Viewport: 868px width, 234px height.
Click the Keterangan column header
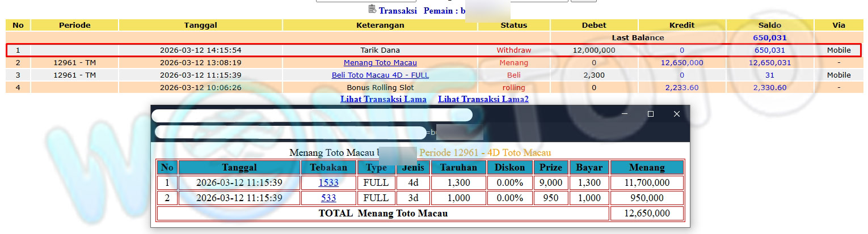point(380,25)
